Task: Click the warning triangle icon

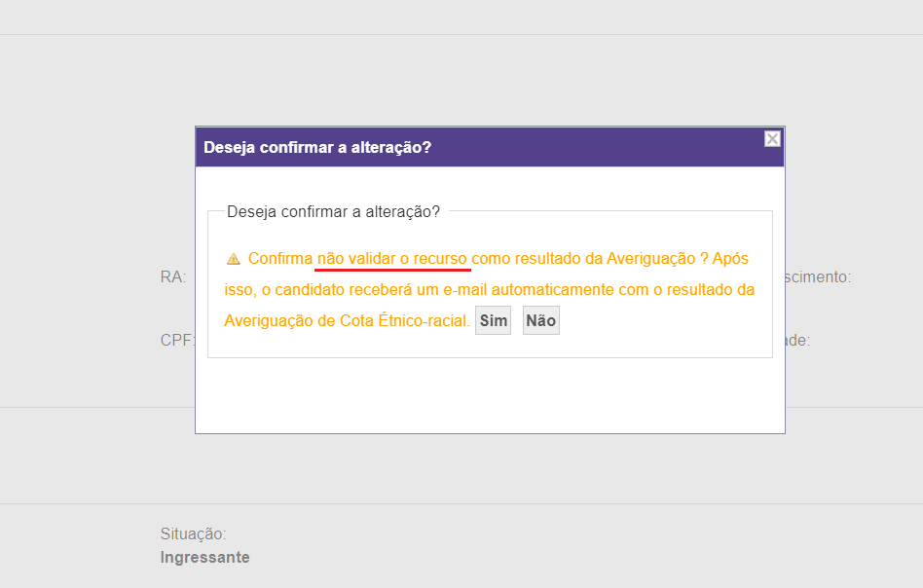Action: 234,259
